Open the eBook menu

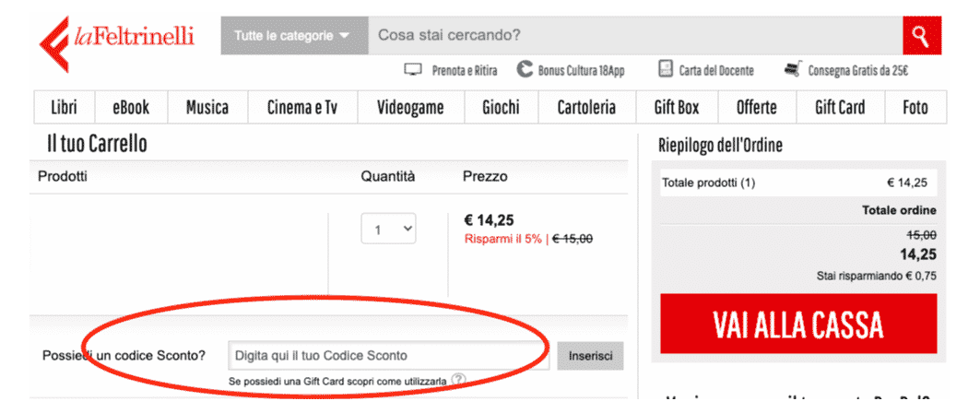[131, 108]
